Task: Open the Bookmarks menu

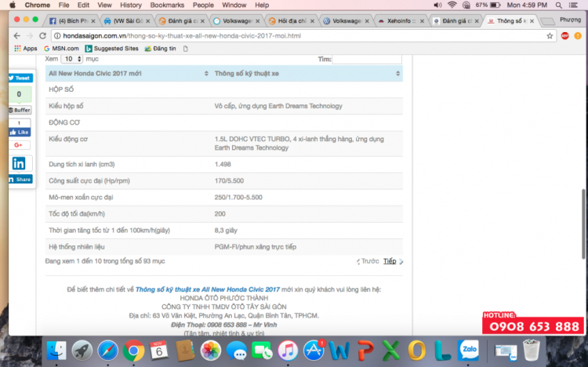Action: 167,5
